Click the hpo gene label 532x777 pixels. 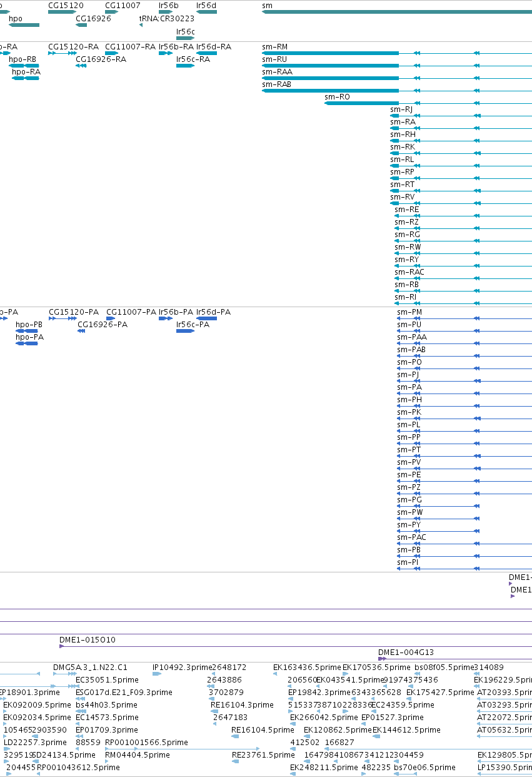[16, 18]
